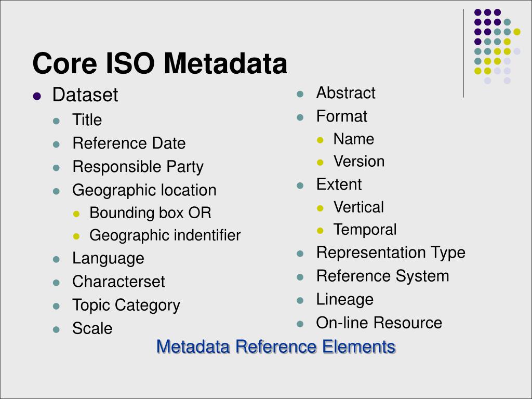532x399 pixels.
Task: Click the 'Abstract' bullet text
Action: click(345, 92)
